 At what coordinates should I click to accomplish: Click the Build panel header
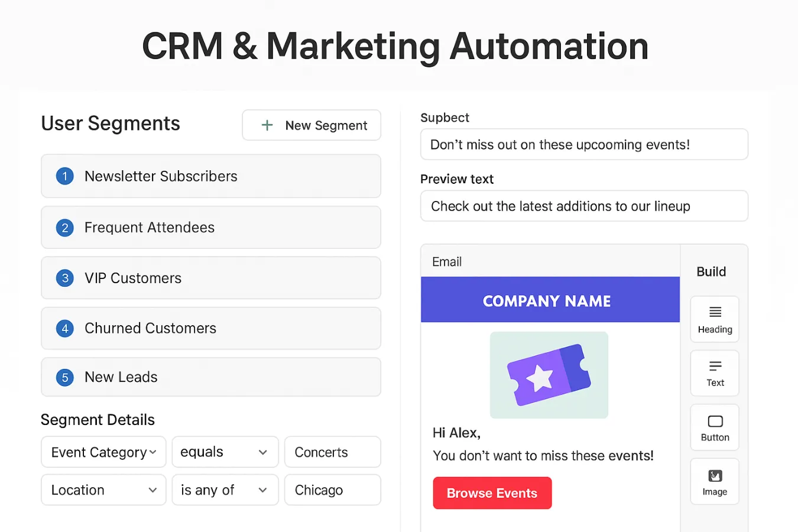711,271
